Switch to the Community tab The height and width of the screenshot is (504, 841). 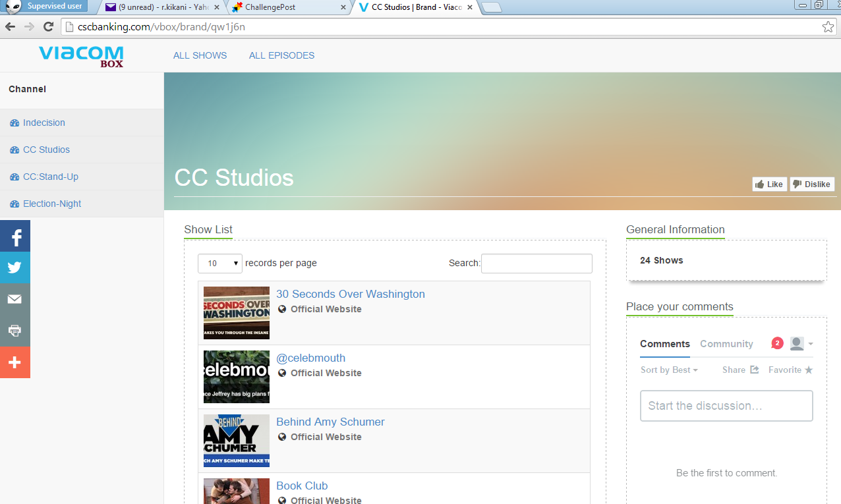[726, 344]
